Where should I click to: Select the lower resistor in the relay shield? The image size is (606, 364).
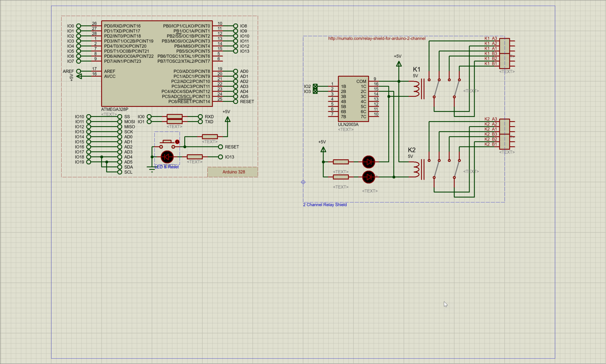(x=341, y=177)
